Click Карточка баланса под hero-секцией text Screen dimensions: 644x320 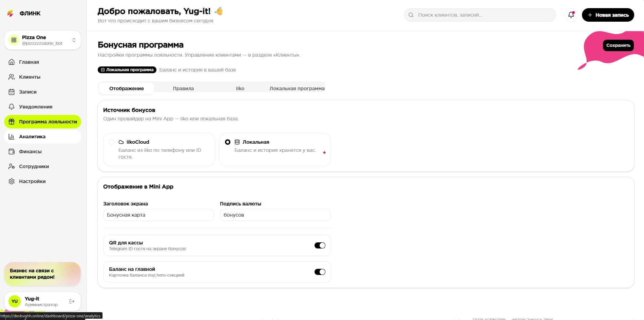tap(147, 275)
